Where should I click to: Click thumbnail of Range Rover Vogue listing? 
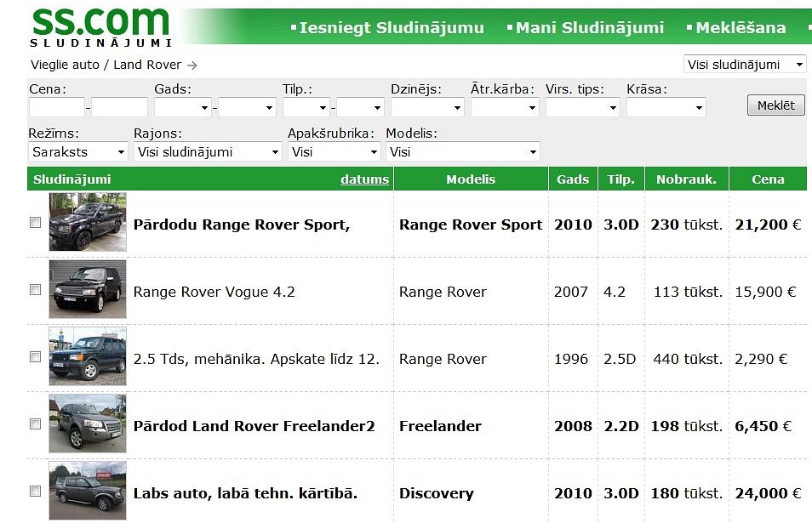point(88,289)
